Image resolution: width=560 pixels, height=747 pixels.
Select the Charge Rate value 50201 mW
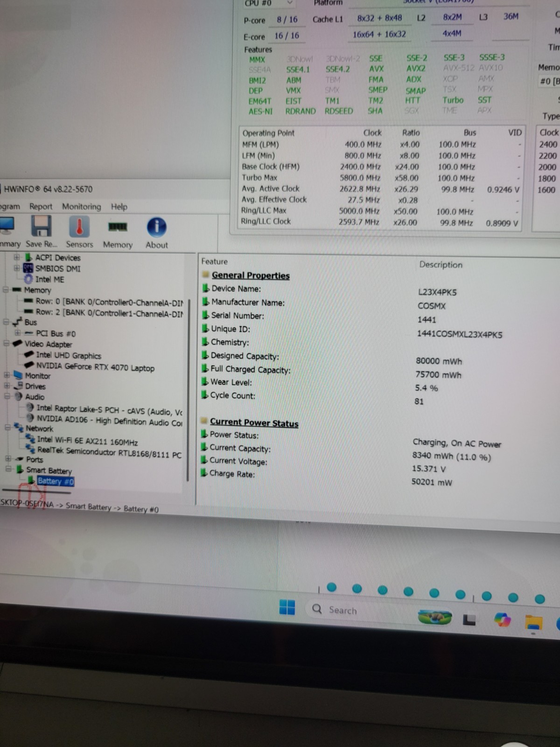[x=432, y=482]
